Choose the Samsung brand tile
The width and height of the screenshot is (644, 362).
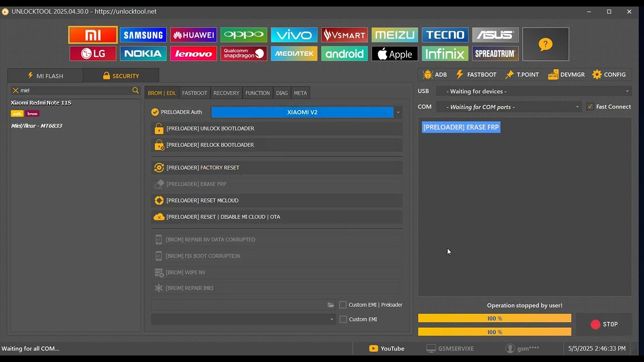pos(143,35)
